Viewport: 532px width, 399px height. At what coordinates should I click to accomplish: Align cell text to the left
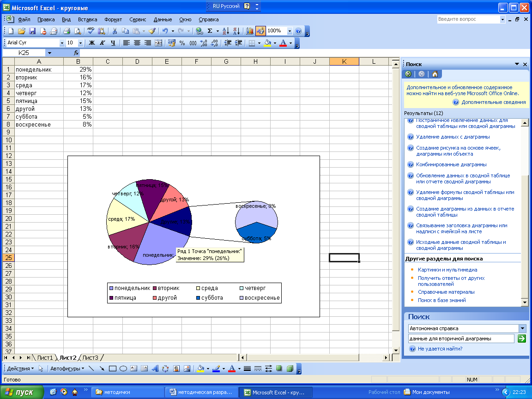126,43
